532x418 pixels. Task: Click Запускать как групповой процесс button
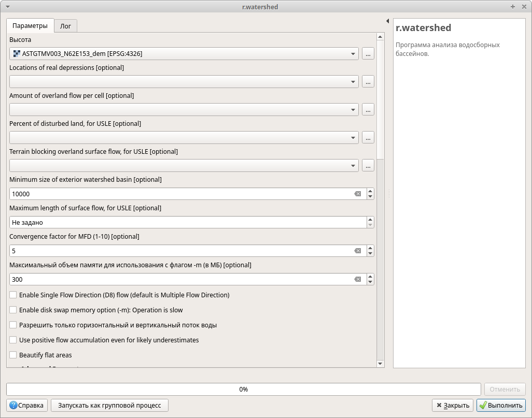(109, 405)
